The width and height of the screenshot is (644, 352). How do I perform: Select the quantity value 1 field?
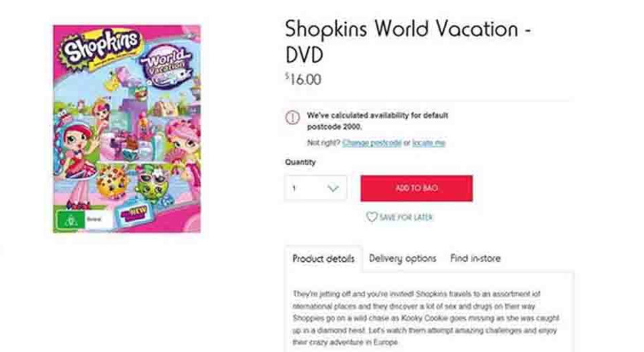[x=302, y=188]
